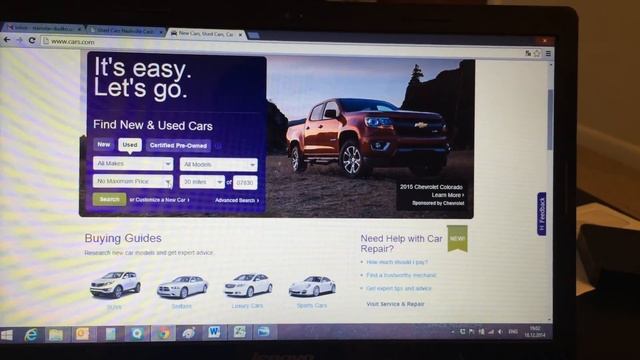The width and height of the screenshot is (640, 360).
Task: Select the Used cars search option
Action: pos(130,145)
